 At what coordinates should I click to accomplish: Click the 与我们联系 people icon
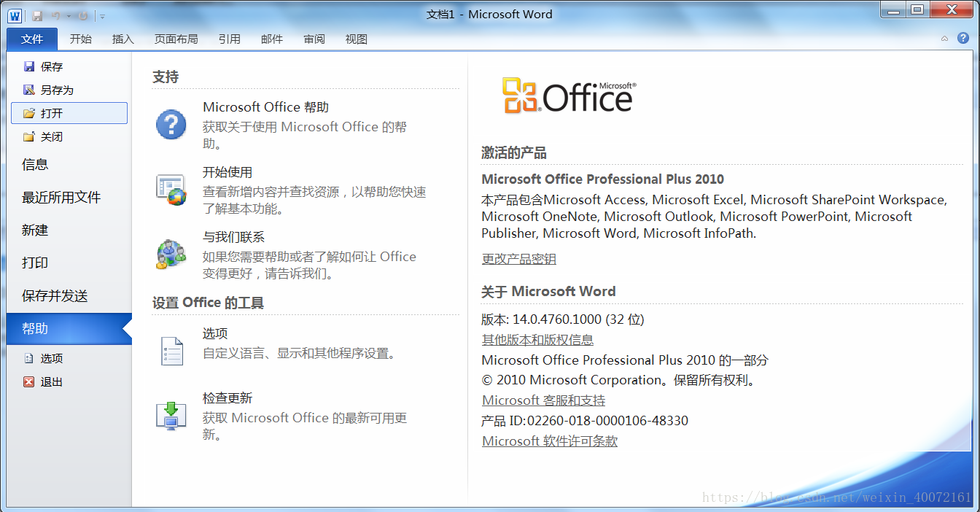pyautogui.click(x=171, y=255)
